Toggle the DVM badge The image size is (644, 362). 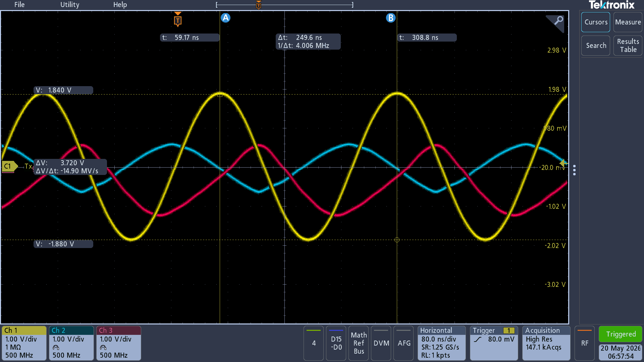381,343
